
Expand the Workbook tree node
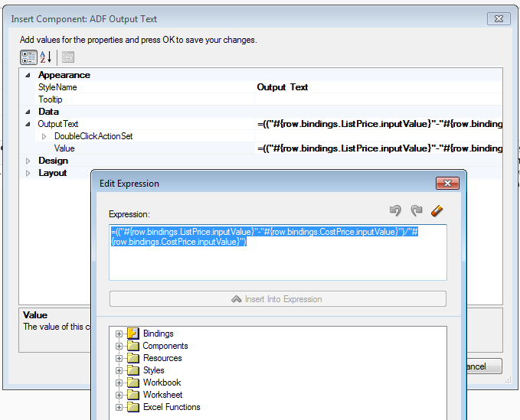tap(119, 383)
